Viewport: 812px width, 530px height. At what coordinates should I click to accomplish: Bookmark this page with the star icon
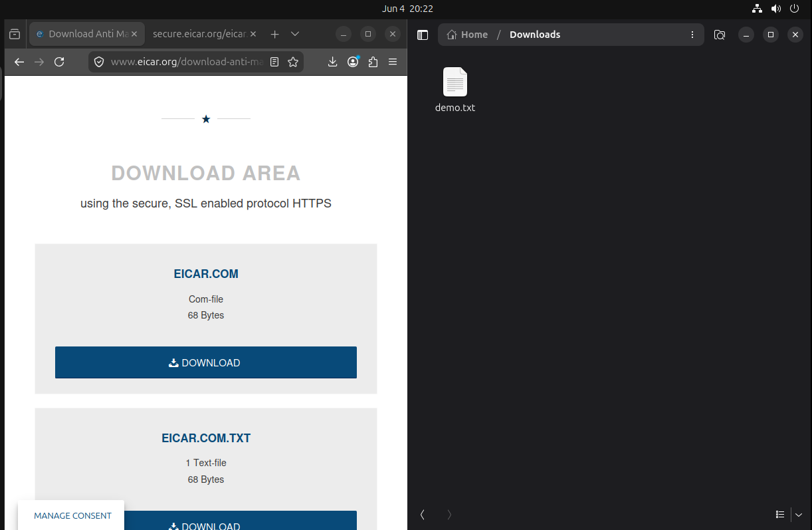click(293, 62)
